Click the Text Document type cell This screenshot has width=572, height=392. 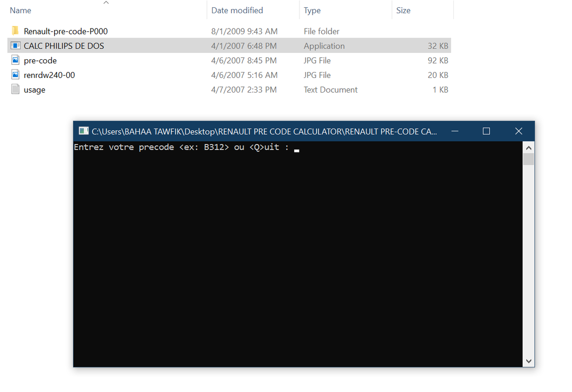330,90
